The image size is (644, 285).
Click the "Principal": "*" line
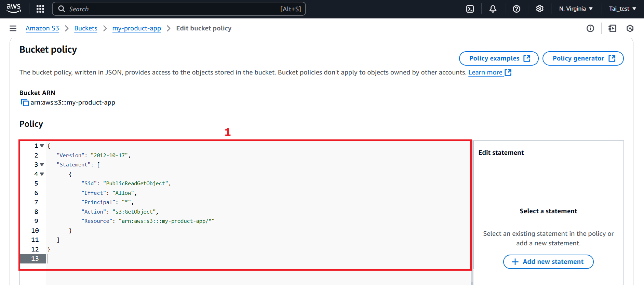pos(107,202)
